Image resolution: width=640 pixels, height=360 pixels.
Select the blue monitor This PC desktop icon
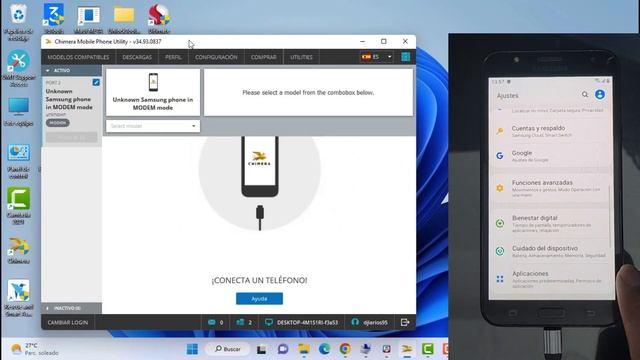point(18,112)
